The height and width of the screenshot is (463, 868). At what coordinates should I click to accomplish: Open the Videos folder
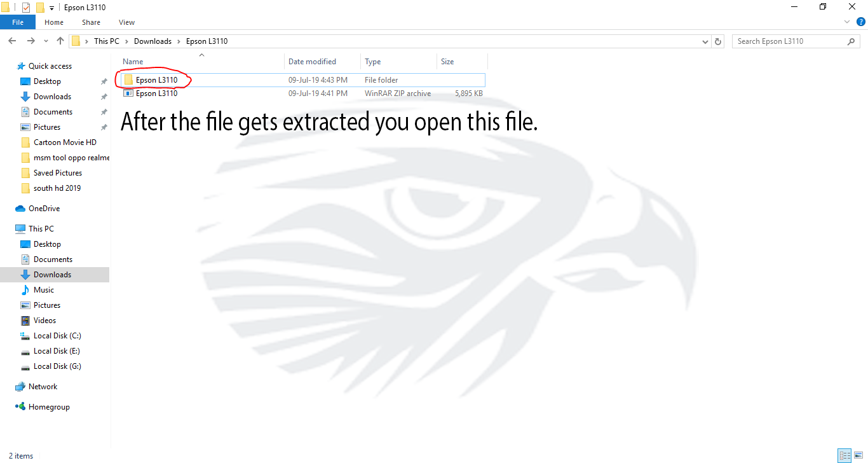tap(44, 321)
